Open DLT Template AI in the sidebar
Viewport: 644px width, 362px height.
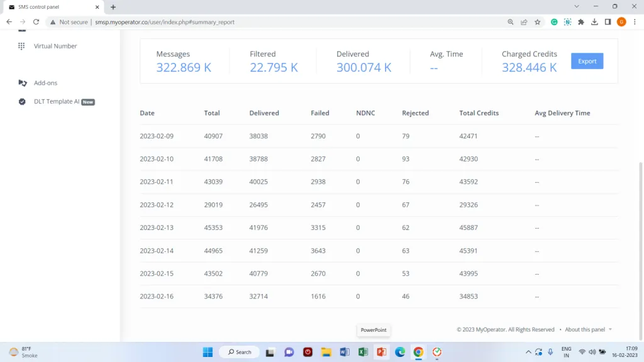coord(57,101)
